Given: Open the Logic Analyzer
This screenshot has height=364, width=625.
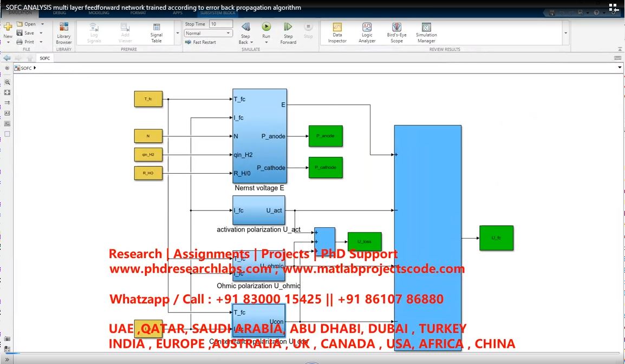Looking at the screenshot, I should 367,32.
